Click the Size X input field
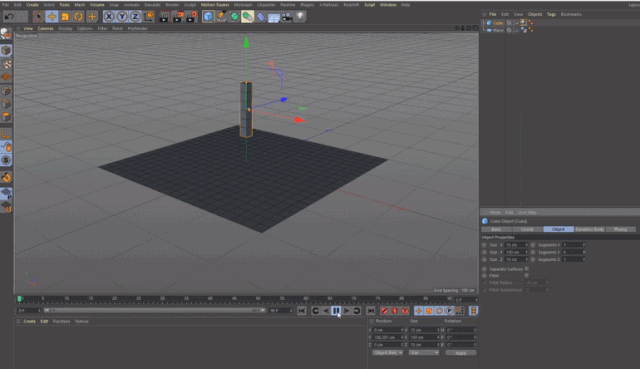640x369 pixels. click(516, 245)
